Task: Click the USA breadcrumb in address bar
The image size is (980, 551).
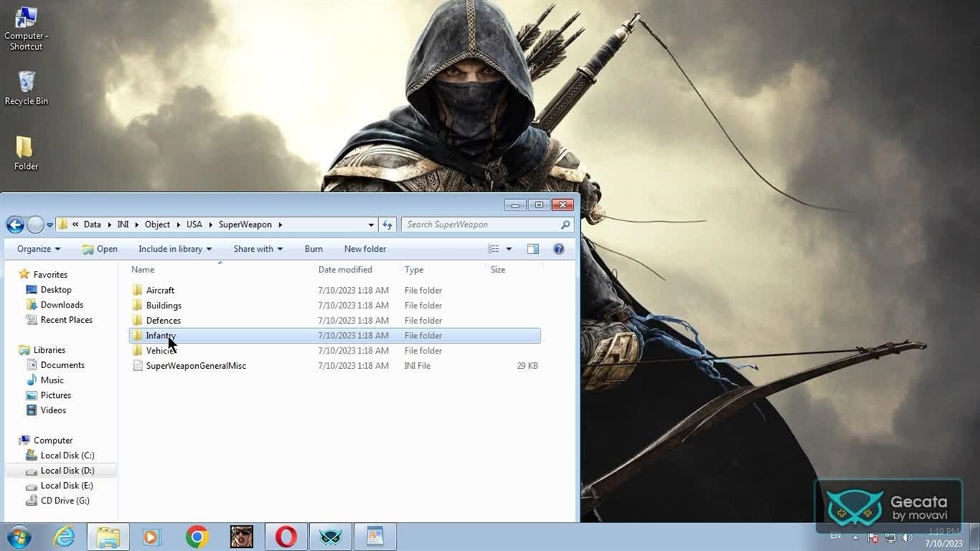Action: pos(194,225)
